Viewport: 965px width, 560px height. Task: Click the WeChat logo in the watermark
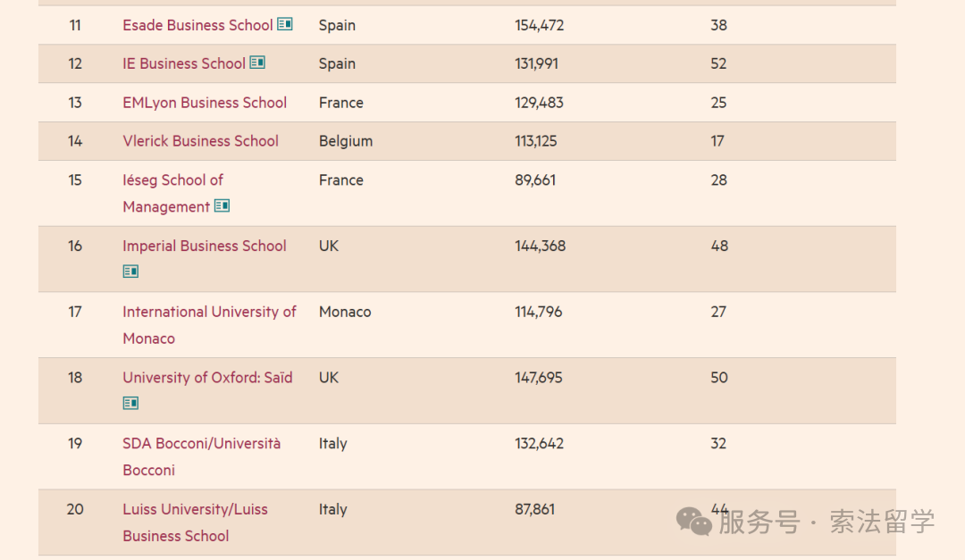(x=693, y=522)
